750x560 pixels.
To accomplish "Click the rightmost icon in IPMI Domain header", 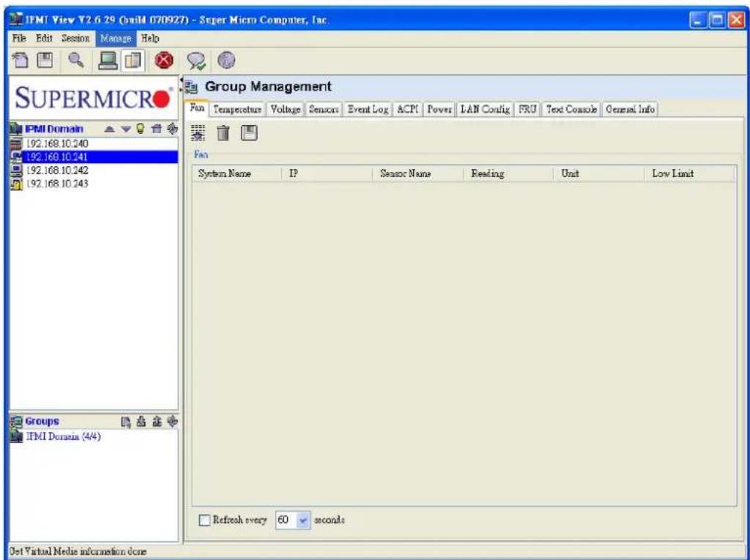I will pyautogui.click(x=172, y=128).
